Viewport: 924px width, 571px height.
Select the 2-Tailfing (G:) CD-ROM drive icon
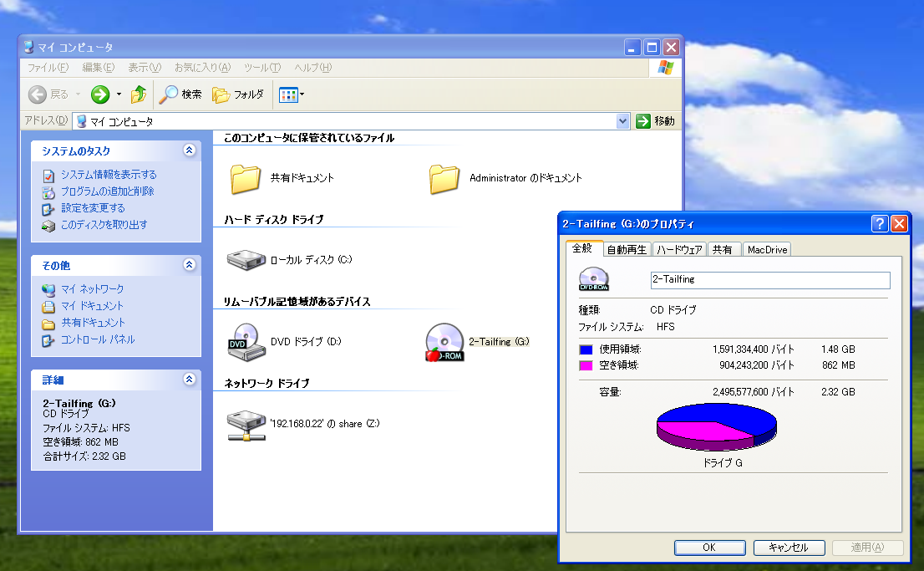(x=444, y=342)
